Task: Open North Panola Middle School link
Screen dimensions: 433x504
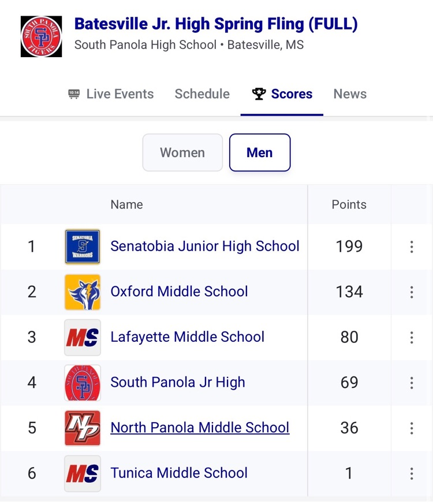Action: [200, 428]
